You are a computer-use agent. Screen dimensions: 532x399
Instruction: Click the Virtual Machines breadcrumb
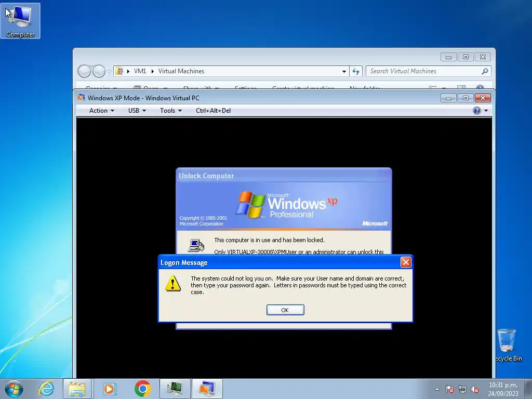(181, 71)
